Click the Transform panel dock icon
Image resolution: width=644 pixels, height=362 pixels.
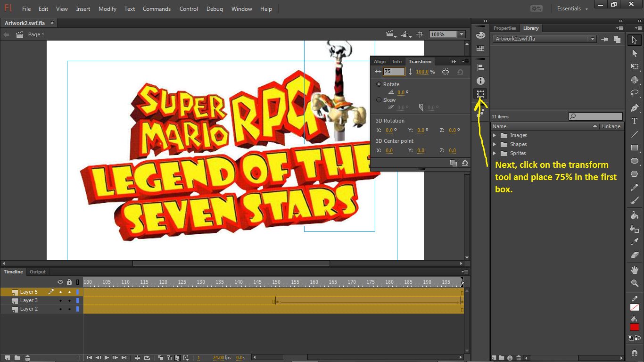[480, 94]
